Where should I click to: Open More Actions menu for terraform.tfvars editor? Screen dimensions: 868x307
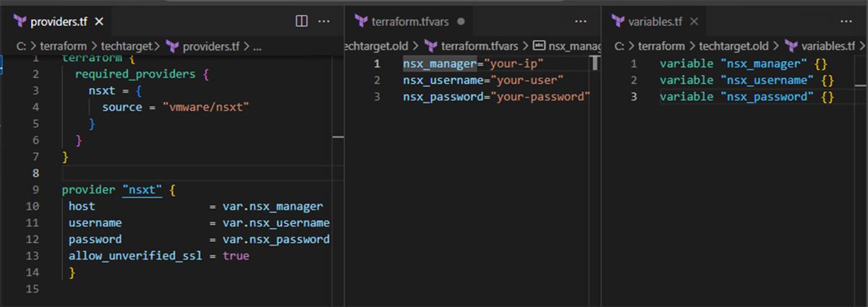pyautogui.click(x=581, y=22)
